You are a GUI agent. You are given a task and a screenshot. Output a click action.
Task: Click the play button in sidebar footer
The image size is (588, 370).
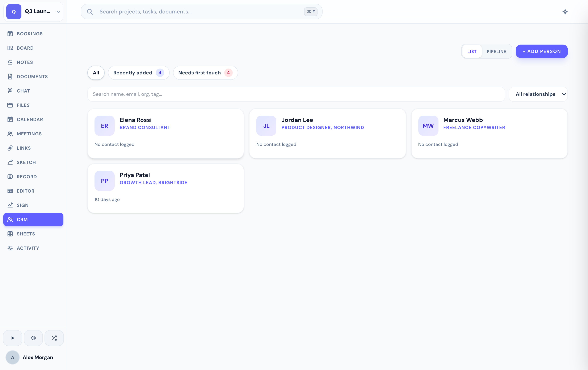(13, 338)
